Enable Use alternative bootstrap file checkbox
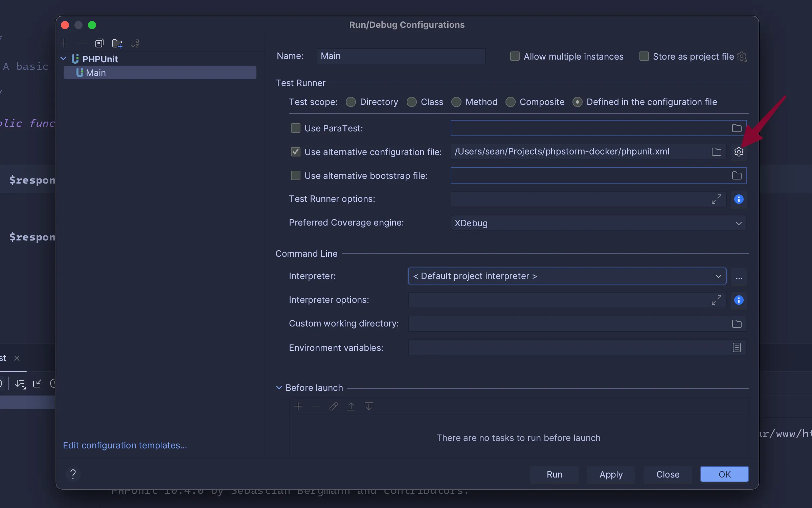Screen dimensions: 812x508 (x=295, y=175)
